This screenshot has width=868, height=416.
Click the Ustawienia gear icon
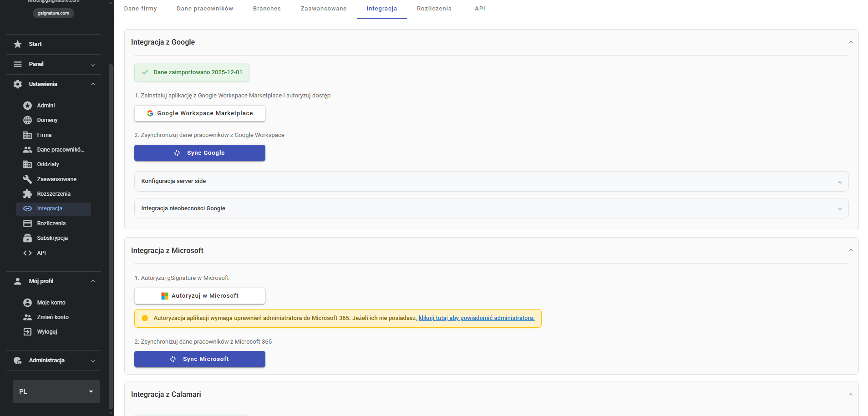(x=18, y=84)
